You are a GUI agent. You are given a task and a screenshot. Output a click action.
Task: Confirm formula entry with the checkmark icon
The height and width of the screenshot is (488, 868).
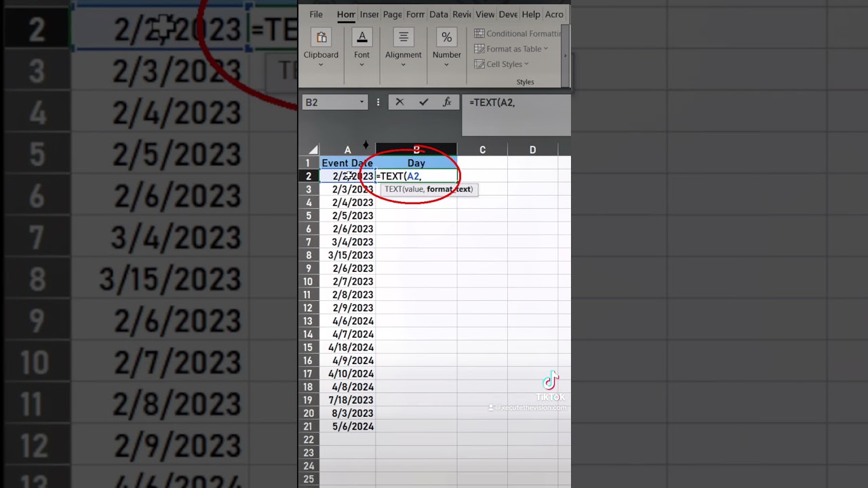click(x=423, y=102)
